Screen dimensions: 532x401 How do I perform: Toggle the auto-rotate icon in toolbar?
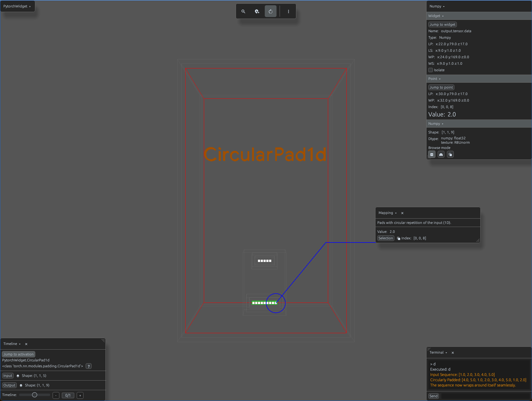271,11
